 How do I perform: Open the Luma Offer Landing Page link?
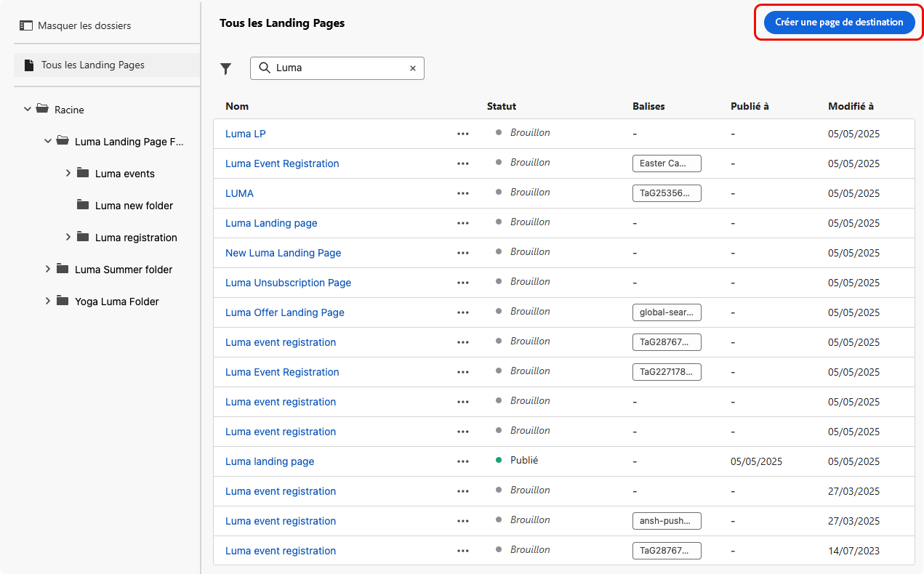pyautogui.click(x=285, y=312)
